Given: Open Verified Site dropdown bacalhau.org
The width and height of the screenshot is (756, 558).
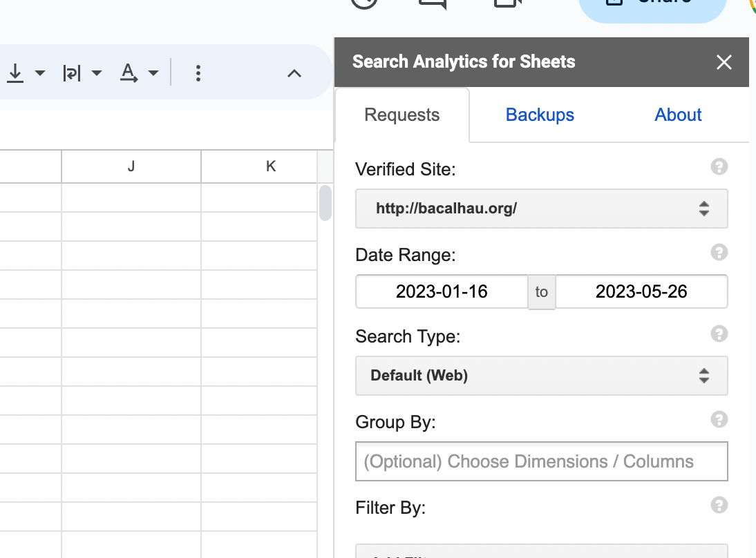Looking at the screenshot, I should (542, 209).
